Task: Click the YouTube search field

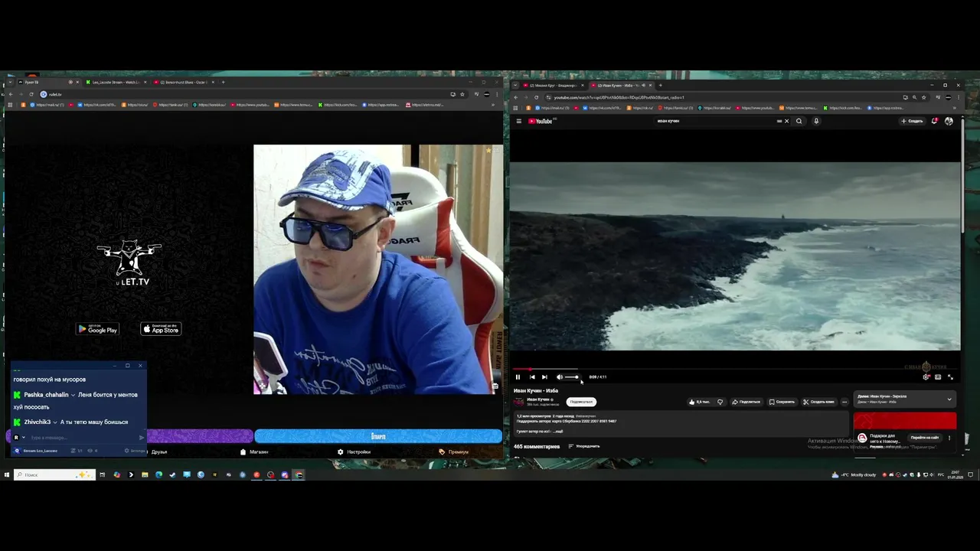Action: [x=716, y=121]
